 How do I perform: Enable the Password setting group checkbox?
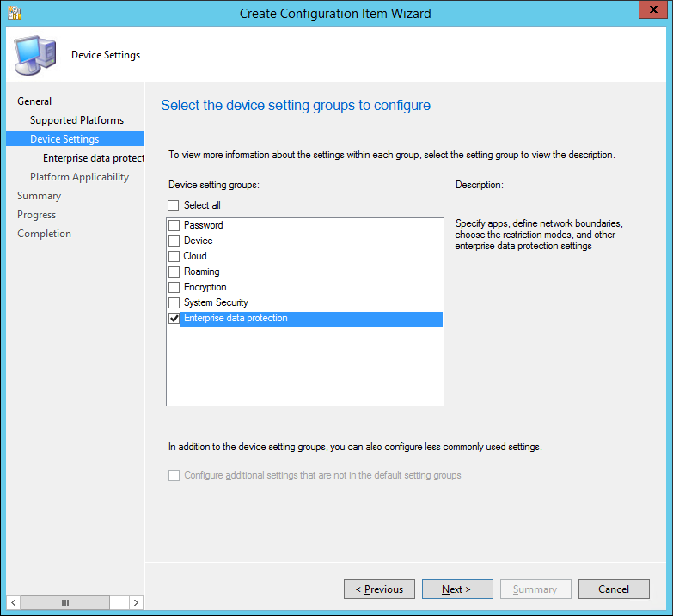[174, 225]
